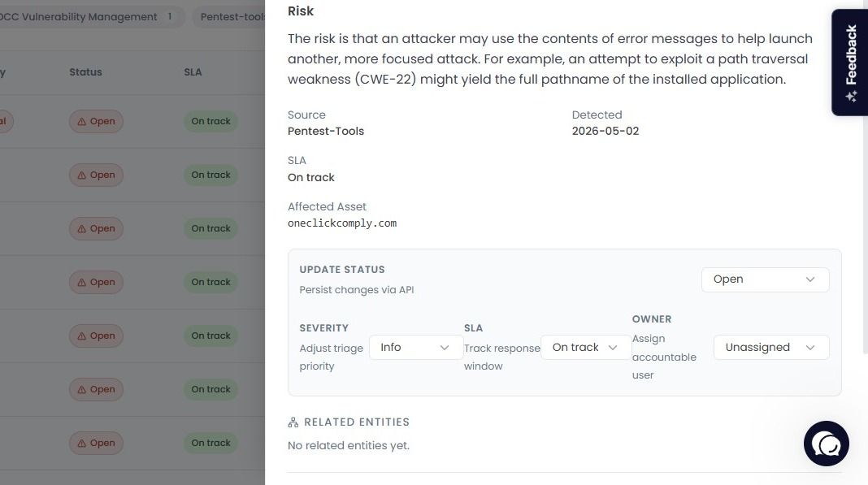Open the chat support bubble icon

point(826,444)
